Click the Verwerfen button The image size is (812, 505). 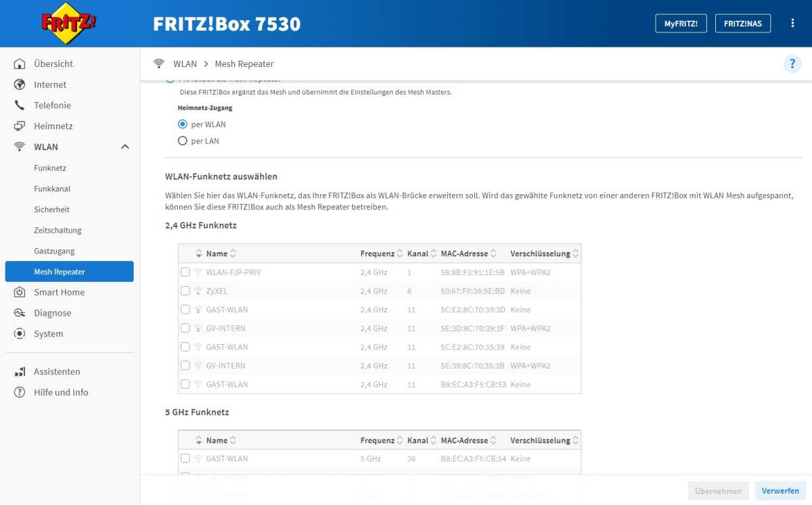pyautogui.click(x=780, y=491)
